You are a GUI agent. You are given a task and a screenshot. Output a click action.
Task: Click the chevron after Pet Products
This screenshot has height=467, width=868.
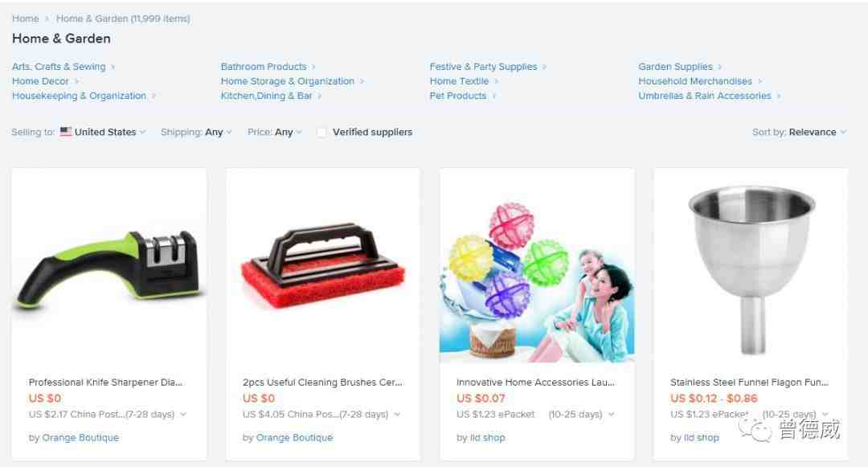point(493,96)
